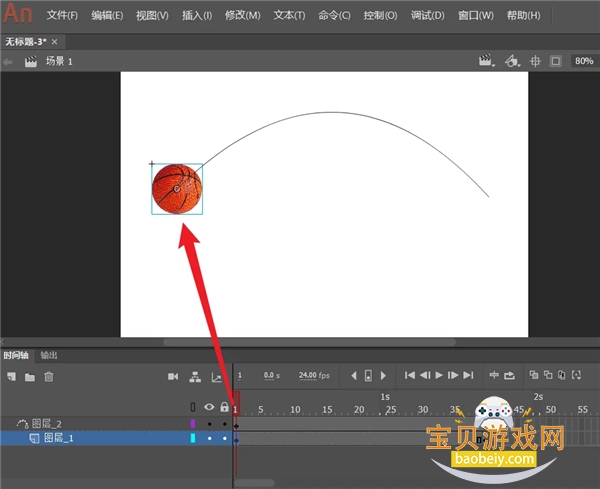Click the cyan 图层_1 outline color swatch
600x489 pixels.
(x=193, y=438)
